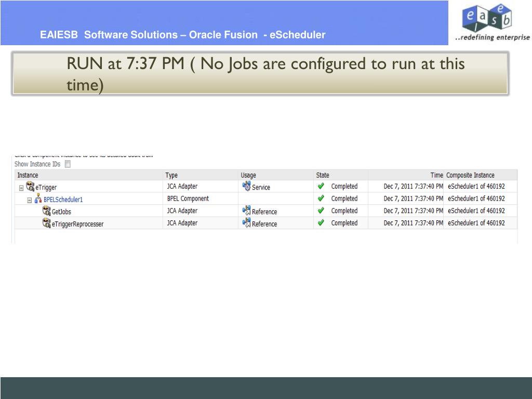
Task: Sort by the Instance column header
Action: [x=28, y=175]
